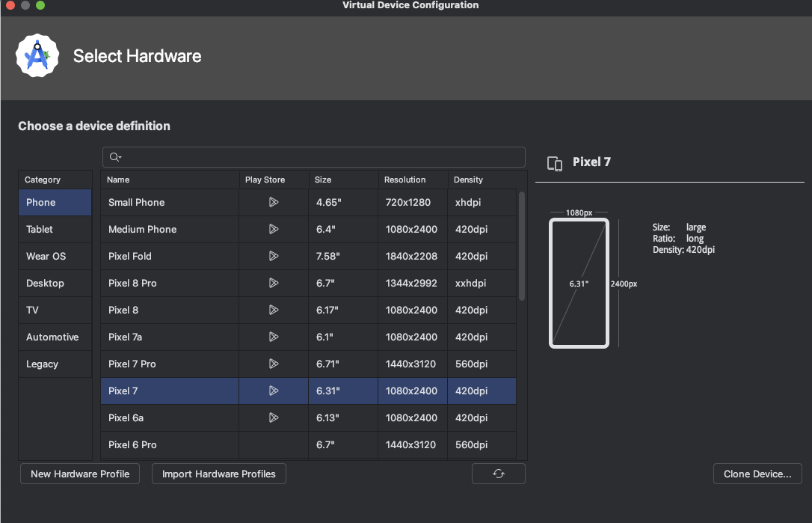Click the 4.65" size cell
The height and width of the screenshot is (523, 812).
click(x=343, y=202)
